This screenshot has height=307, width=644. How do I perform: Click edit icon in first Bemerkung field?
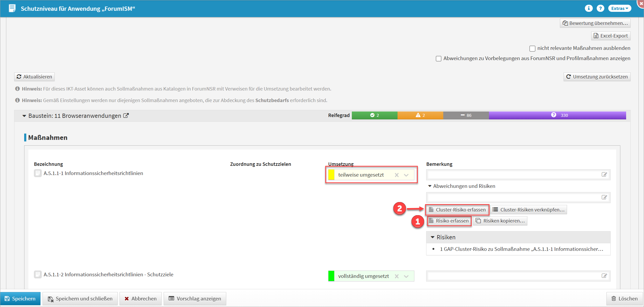(604, 174)
